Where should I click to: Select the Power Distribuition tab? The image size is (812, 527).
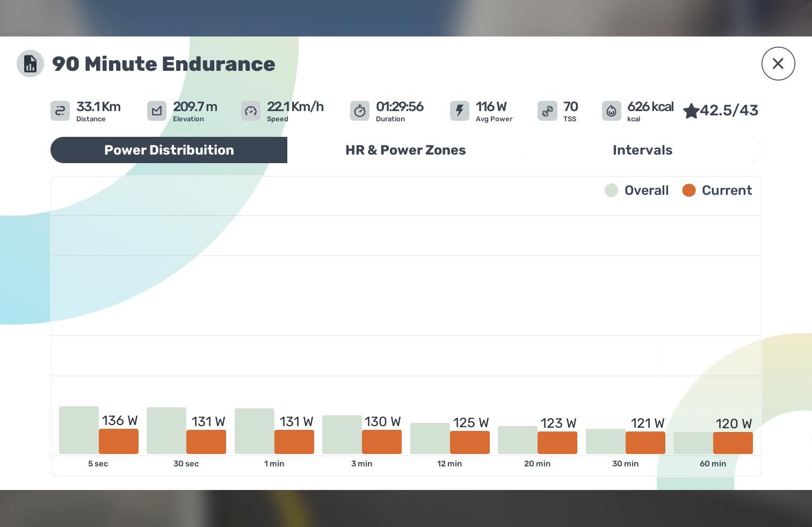[169, 150]
